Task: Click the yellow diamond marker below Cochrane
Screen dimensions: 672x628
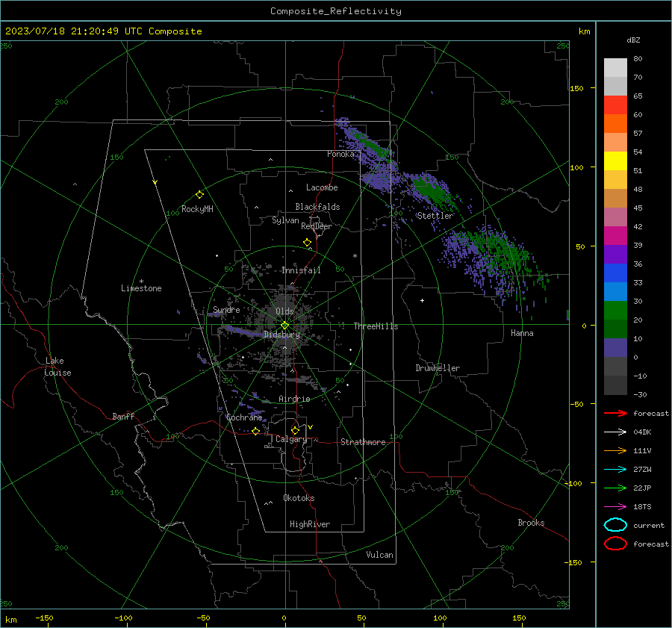Action: coord(255,431)
